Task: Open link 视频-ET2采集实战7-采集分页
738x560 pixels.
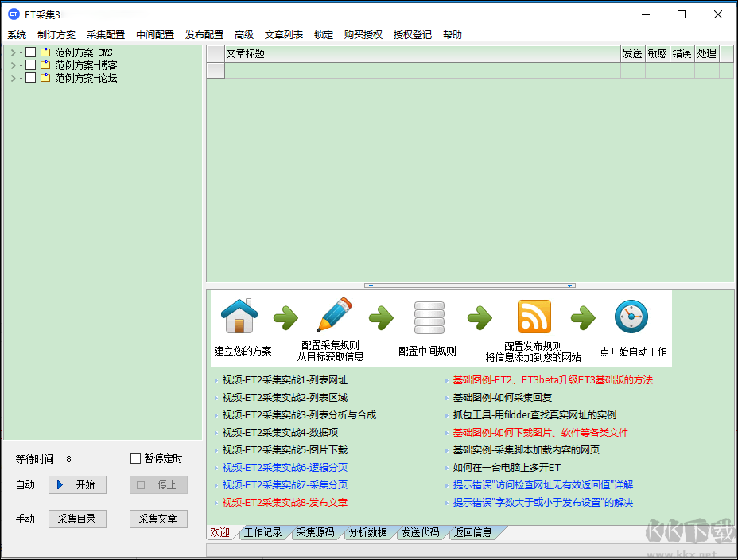Action: pyautogui.click(x=285, y=484)
